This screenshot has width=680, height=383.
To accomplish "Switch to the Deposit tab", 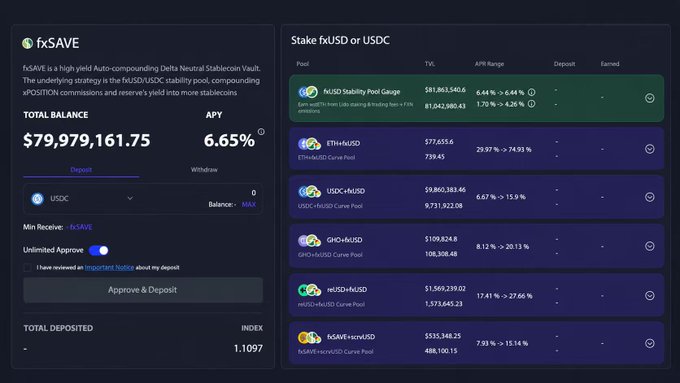I will point(81,170).
